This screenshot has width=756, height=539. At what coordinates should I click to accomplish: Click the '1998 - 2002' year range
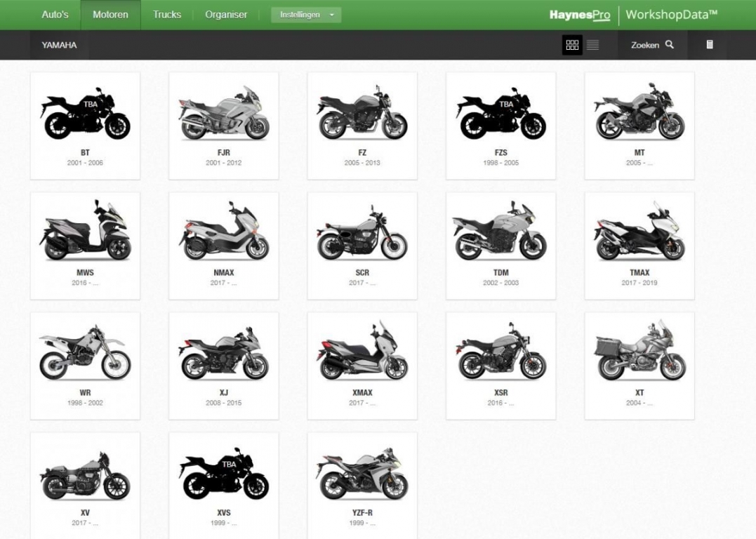pyautogui.click(x=85, y=403)
